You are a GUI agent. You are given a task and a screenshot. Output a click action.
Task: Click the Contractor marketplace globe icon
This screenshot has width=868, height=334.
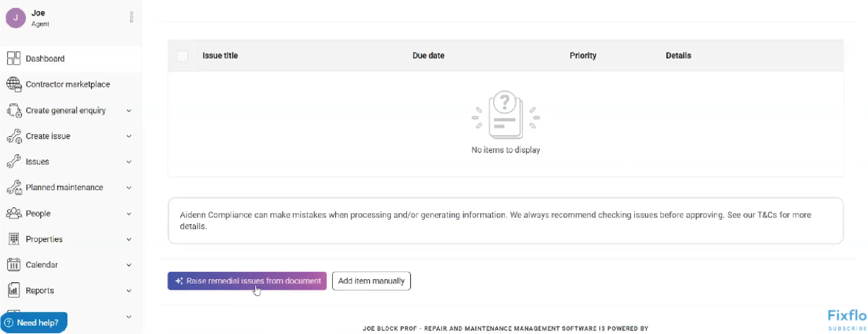[x=14, y=84]
